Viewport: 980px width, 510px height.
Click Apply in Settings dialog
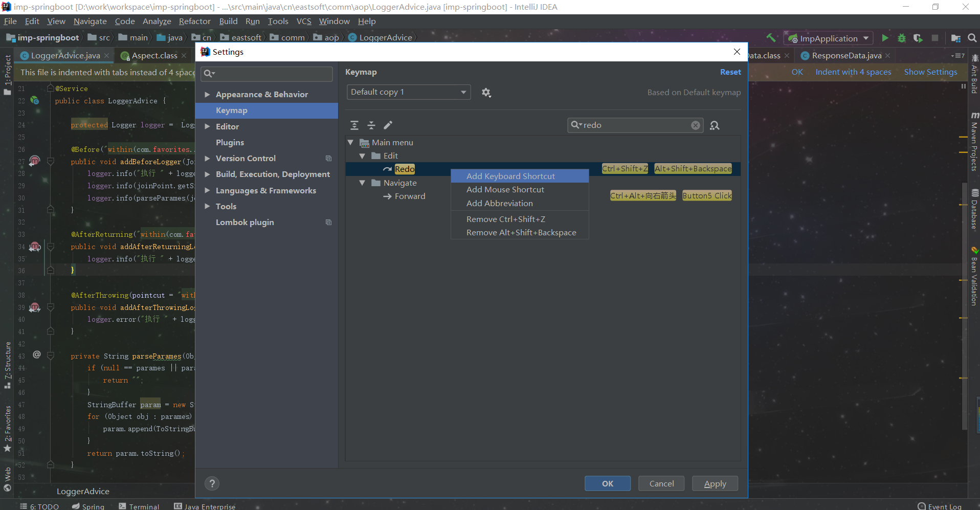715,483
